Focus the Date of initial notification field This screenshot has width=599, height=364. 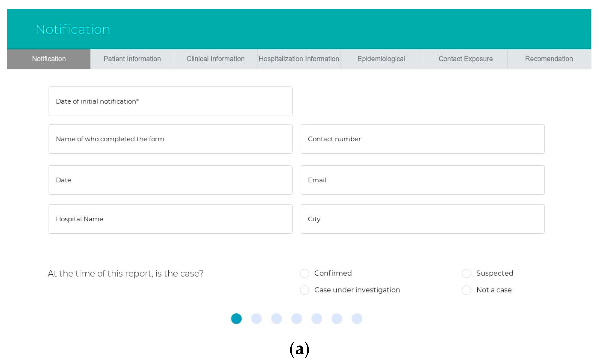[170, 101]
